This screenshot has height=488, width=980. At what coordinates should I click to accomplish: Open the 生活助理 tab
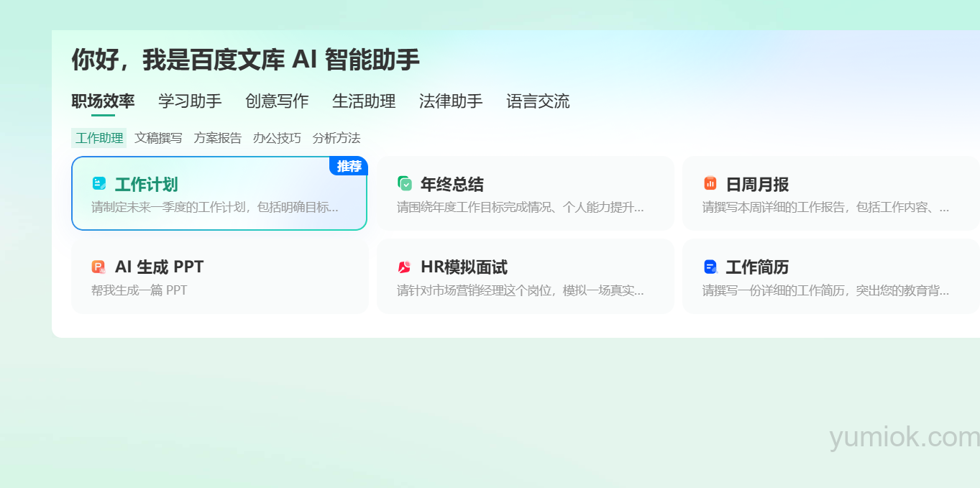(364, 101)
